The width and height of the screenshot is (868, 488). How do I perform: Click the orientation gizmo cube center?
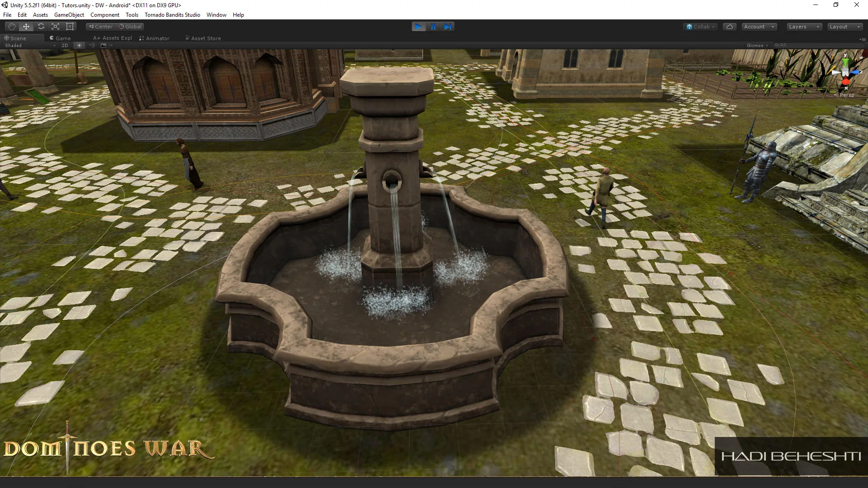pyautogui.click(x=845, y=72)
